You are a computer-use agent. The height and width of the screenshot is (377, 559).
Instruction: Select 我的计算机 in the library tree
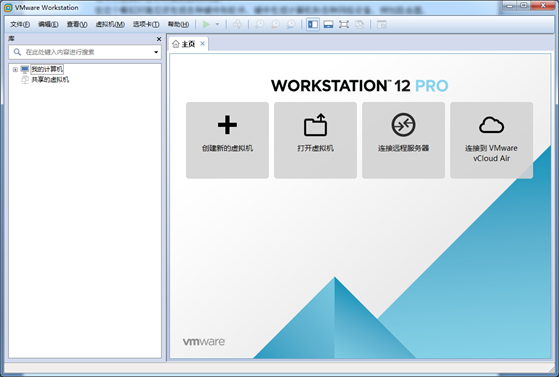(47, 69)
